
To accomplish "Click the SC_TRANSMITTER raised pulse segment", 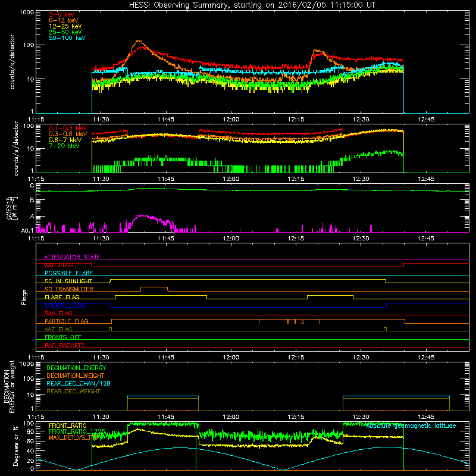I will point(154,287).
